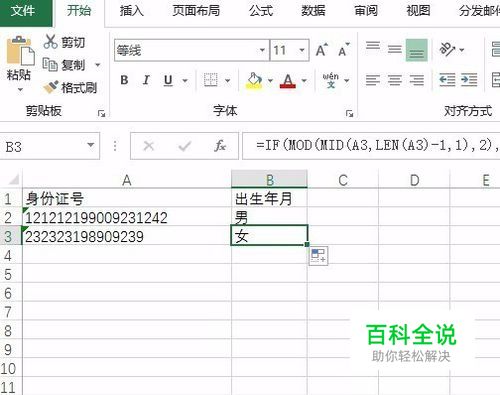Image resolution: width=500 pixels, height=395 pixels.
Task: Expand the font name dropdown arrow
Action: pyautogui.click(x=263, y=50)
